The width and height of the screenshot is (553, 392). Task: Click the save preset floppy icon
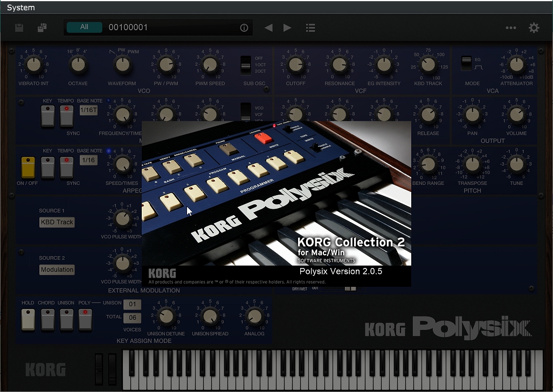[19, 27]
